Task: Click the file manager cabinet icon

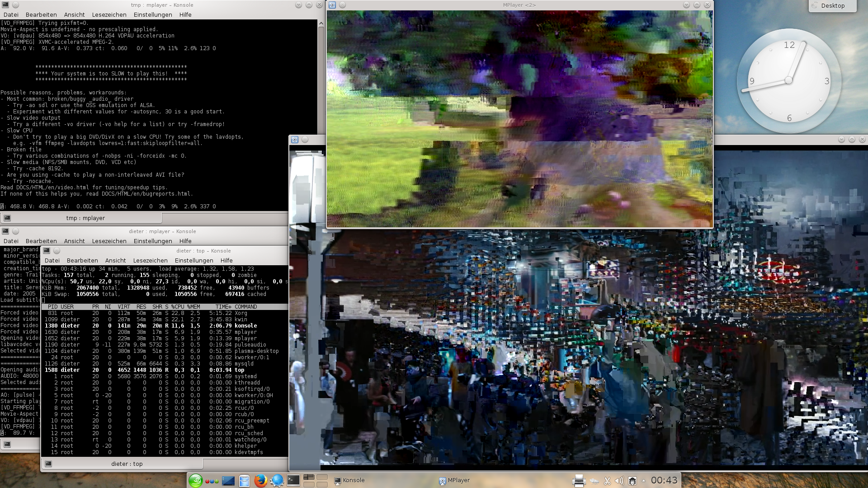Action: pos(244,481)
